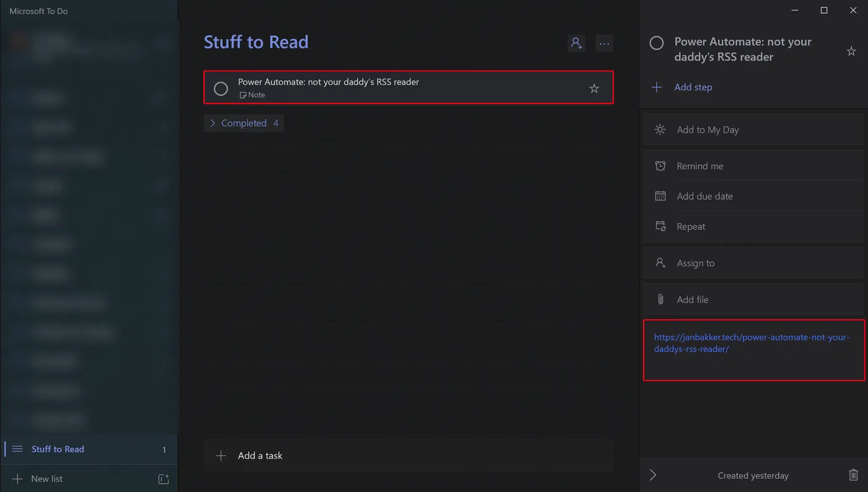
Task: Click New list in sidebar
Action: 47,479
